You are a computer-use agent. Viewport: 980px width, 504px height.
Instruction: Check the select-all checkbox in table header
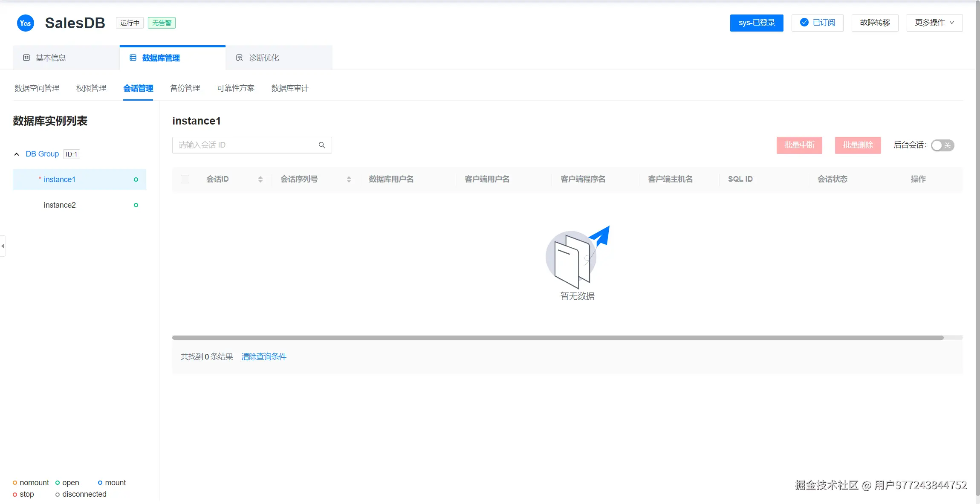[185, 179]
